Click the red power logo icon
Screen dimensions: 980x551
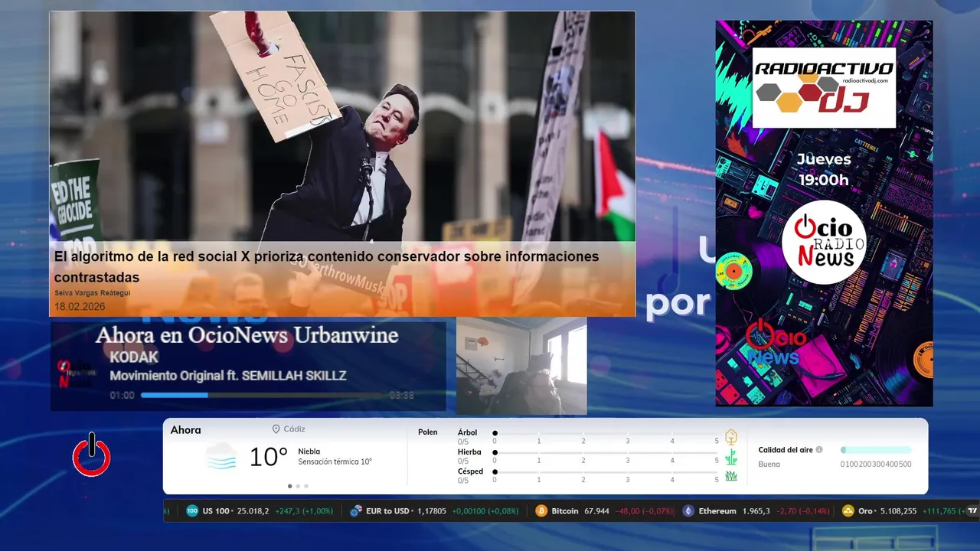(92, 455)
